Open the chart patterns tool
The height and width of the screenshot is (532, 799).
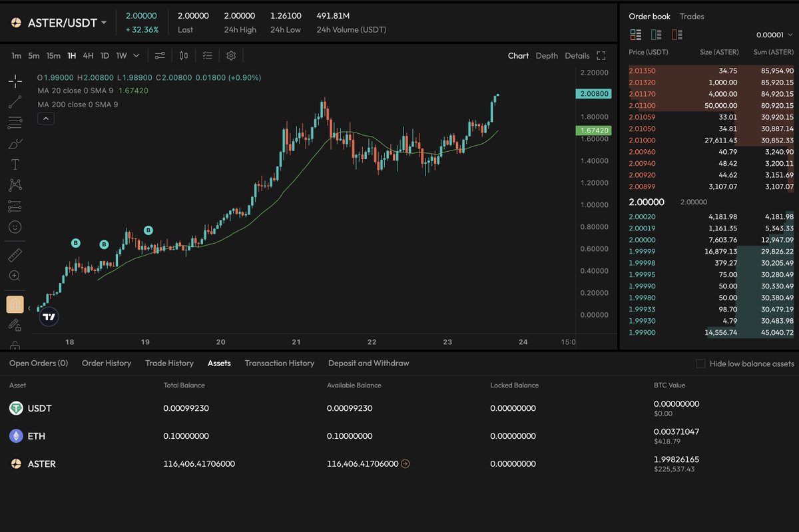click(x=15, y=185)
